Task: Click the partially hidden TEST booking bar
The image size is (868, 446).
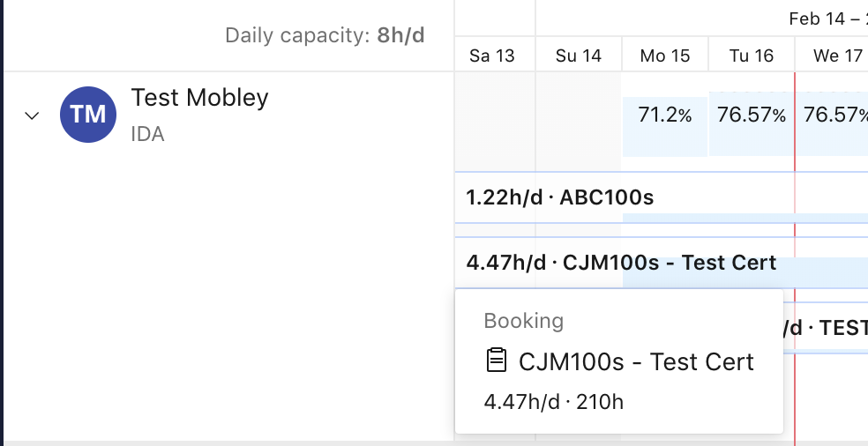Action: pos(826,328)
